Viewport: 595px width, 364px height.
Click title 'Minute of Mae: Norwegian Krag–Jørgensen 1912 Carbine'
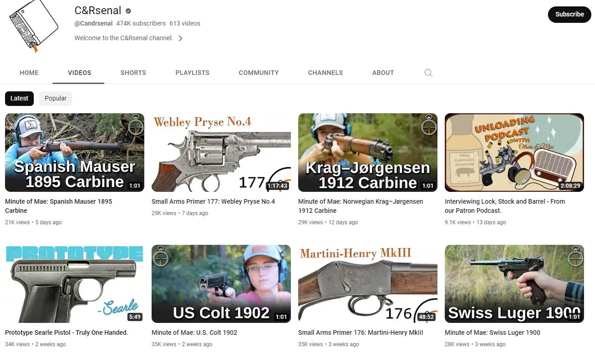[x=361, y=206]
